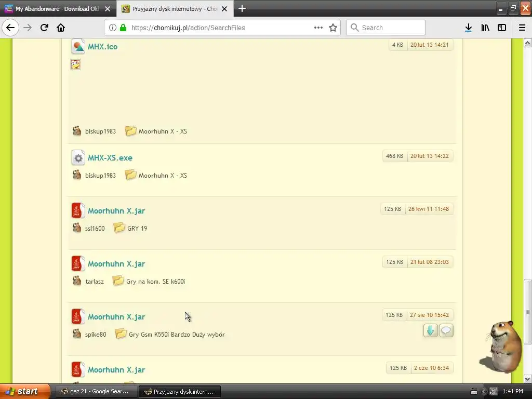Open Moorhuhn X.jar from tarlasz
This screenshot has height=399, width=532.
[116, 263]
